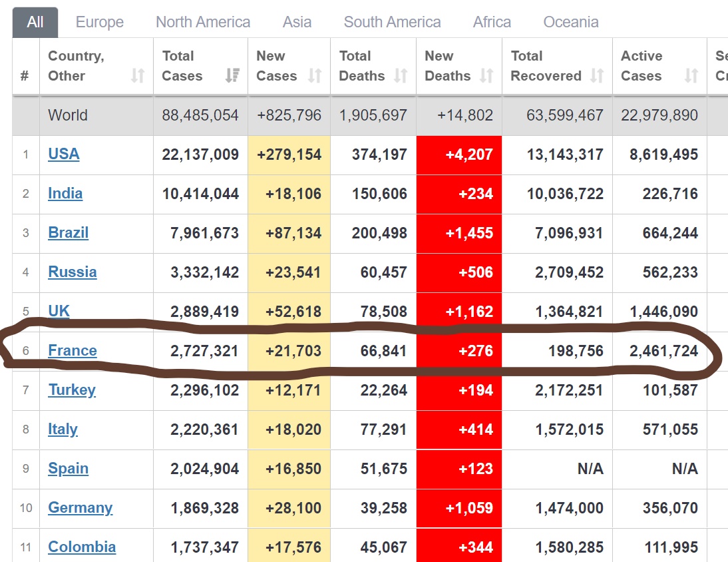Click the Total Cases header label
The image size is (728, 562).
tap(182, 66)
